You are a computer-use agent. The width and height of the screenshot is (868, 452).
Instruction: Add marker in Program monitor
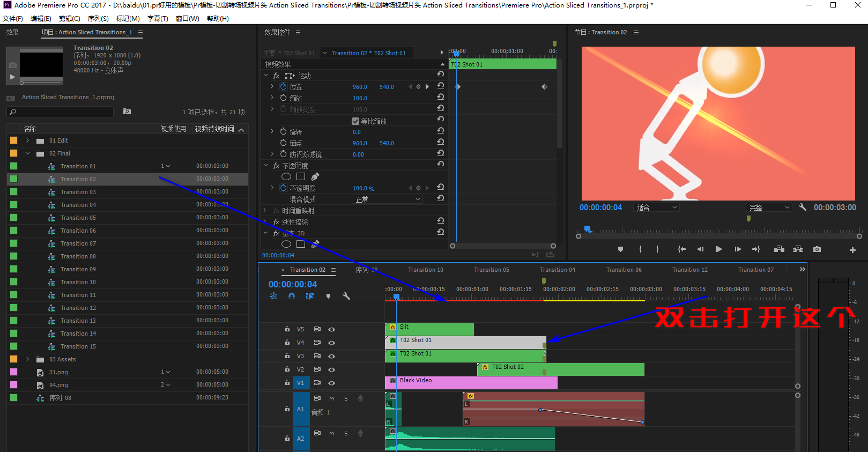(620, 249)
